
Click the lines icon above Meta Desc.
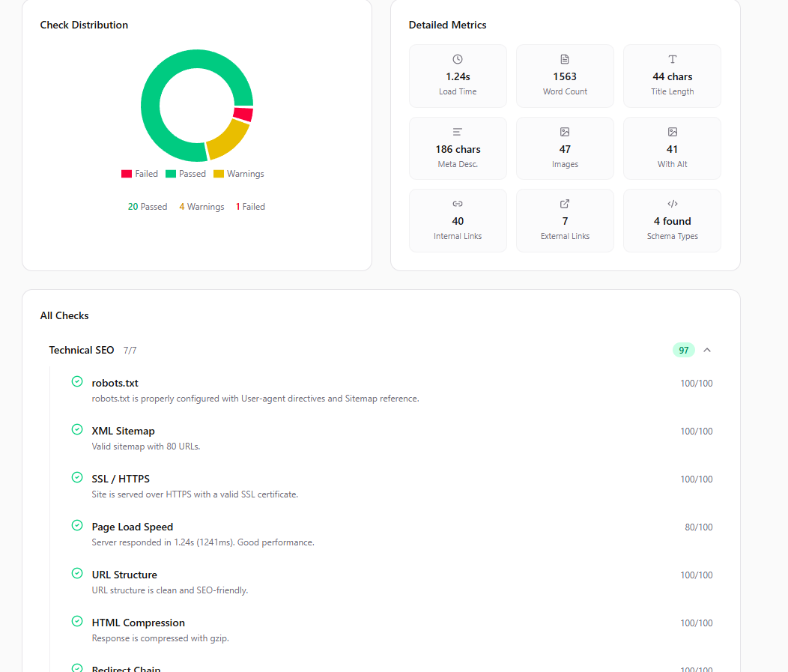(x=458, y=132)
